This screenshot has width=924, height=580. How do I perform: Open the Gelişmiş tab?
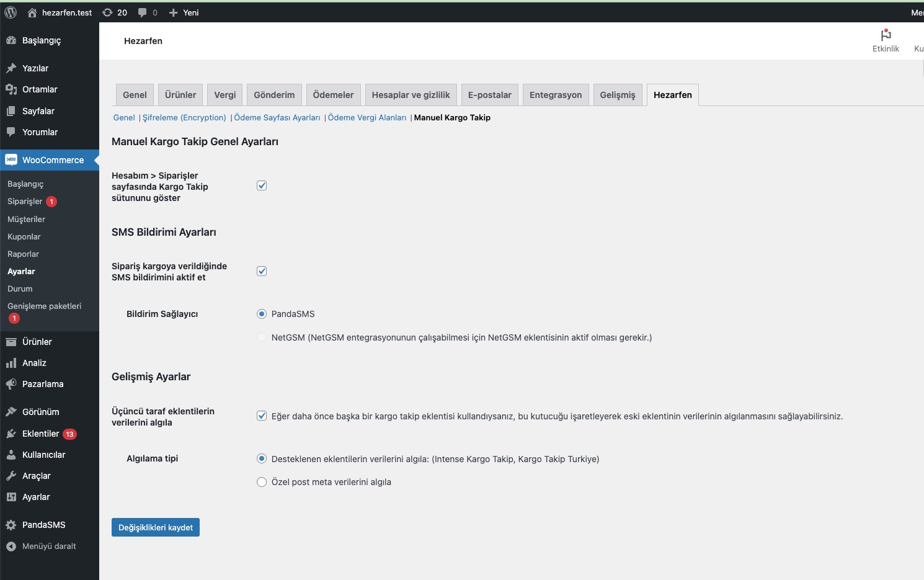(x=618, y=95)
